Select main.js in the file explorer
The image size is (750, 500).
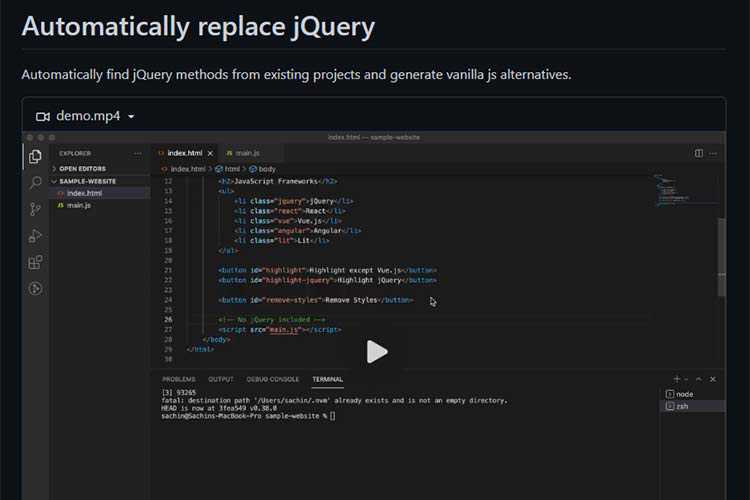[x=79, y=205]
